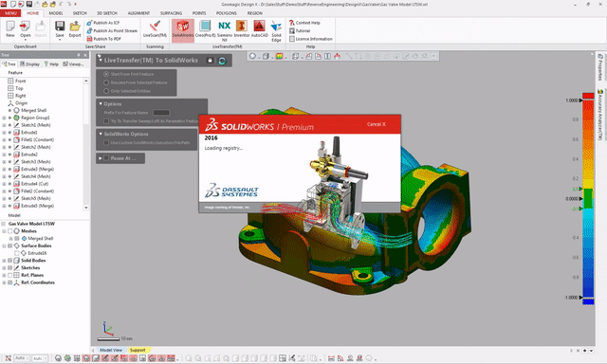Switch to the MODEL ribbon tab
Screen dimensions: 607x364
point(56,13)
